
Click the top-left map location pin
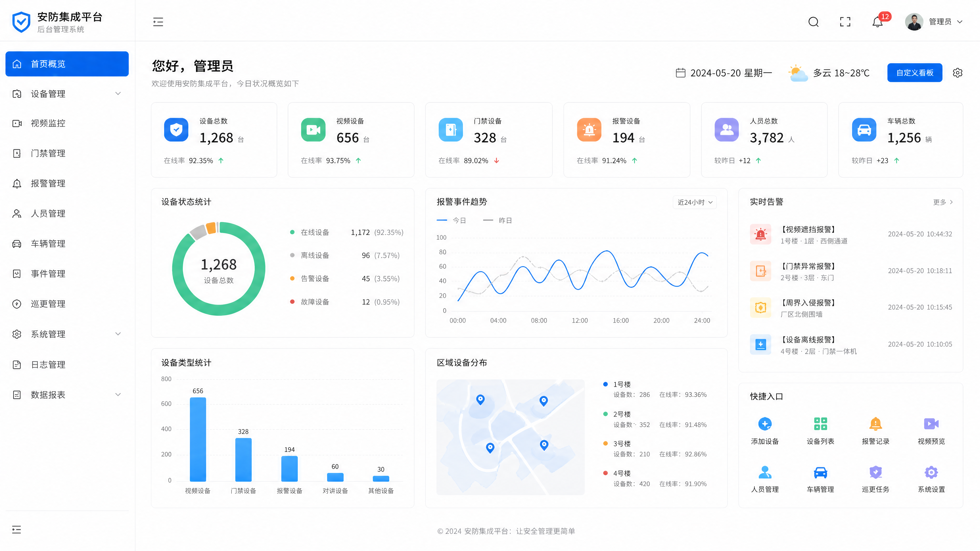tap(481, 400)
